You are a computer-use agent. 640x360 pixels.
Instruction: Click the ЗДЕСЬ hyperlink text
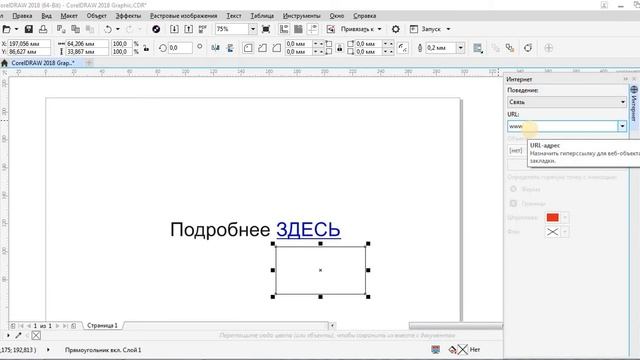click(308, 229)
